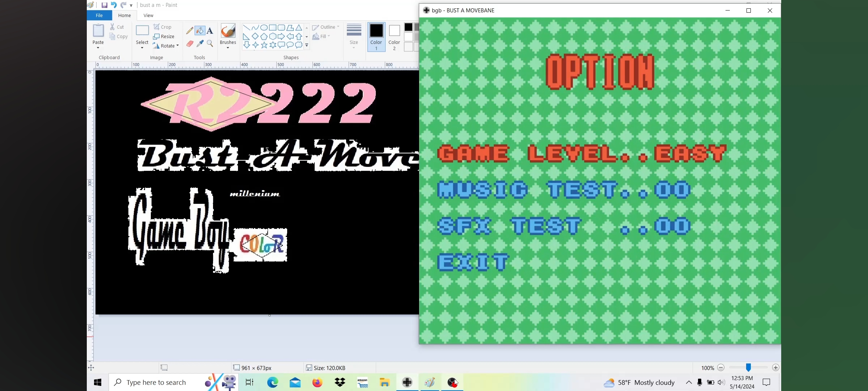Select the Text tool

pyautogui.click(x=210, y=31)
